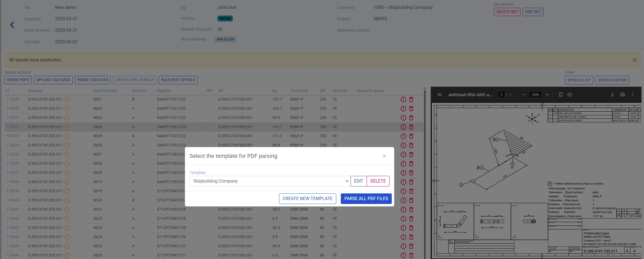Viewport: 644px width, 259px height.
Task: Click the PDF page number input field
Action: pyautogui.click(x=501, y=94)
